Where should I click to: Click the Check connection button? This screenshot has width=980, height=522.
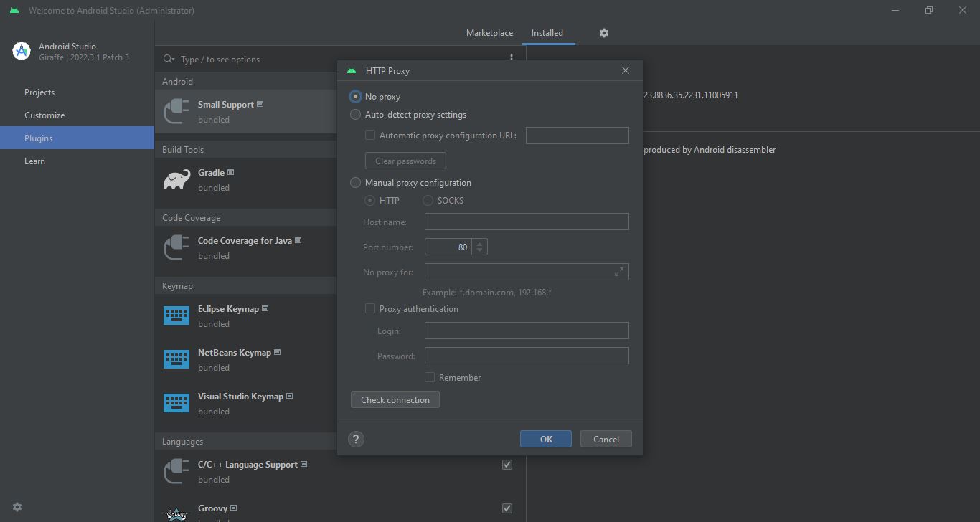(395, 399)
